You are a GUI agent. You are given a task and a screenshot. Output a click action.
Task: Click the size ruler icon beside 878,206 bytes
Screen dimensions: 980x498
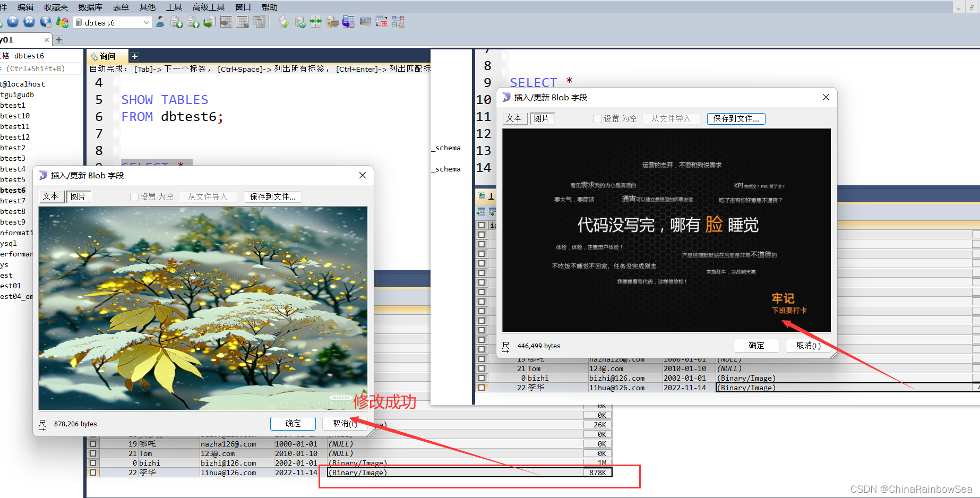pos(42,424)
